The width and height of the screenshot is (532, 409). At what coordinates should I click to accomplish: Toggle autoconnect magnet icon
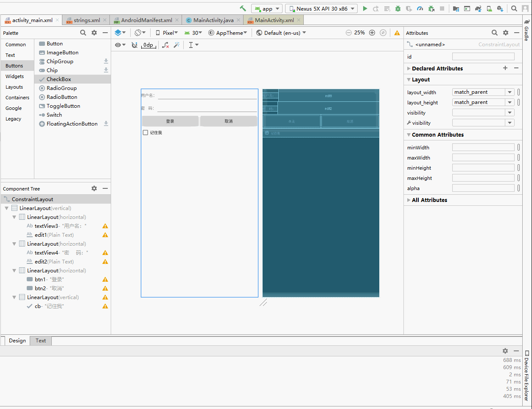click(134, 45)
